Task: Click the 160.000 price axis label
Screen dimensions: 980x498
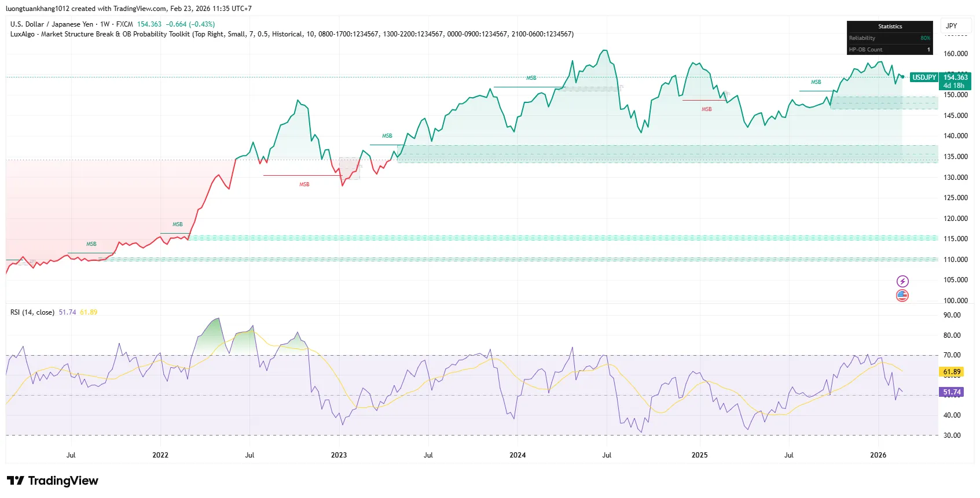Action: tap(956, 54)
